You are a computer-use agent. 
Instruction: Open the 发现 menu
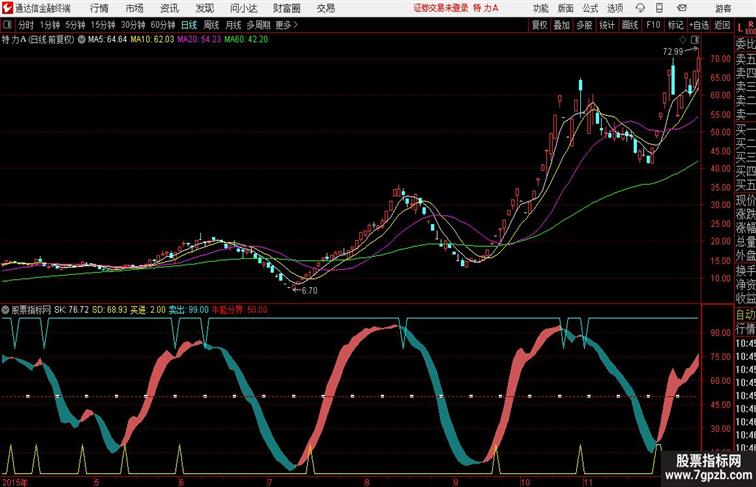(x=204, y=8)
